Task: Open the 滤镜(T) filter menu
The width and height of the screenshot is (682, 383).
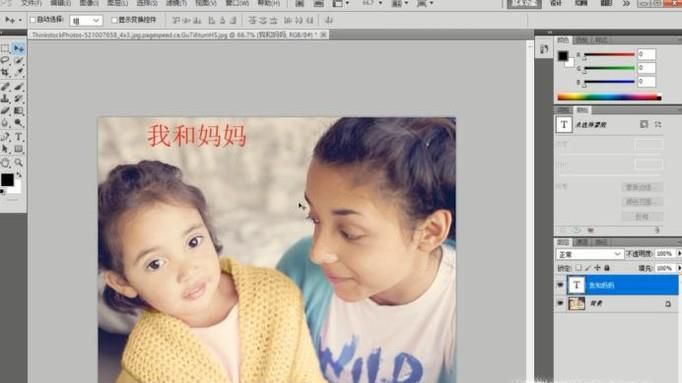Action: [176, 3]
